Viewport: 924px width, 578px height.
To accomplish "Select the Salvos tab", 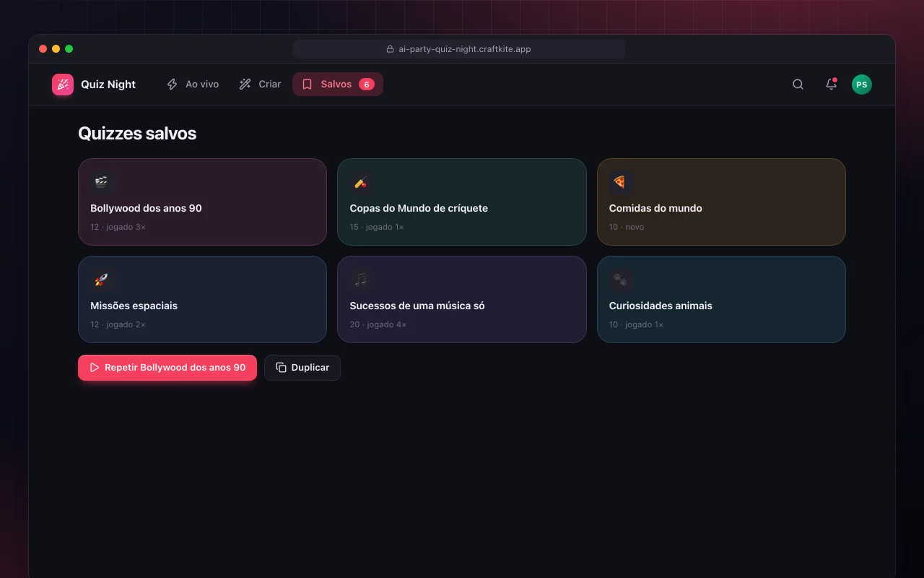I will tap(337, 85).
